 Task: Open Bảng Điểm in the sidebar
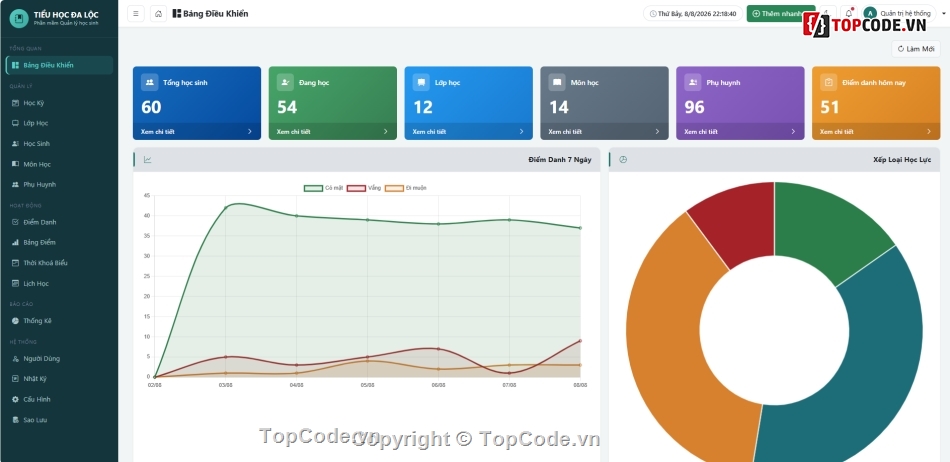(59, 242)
